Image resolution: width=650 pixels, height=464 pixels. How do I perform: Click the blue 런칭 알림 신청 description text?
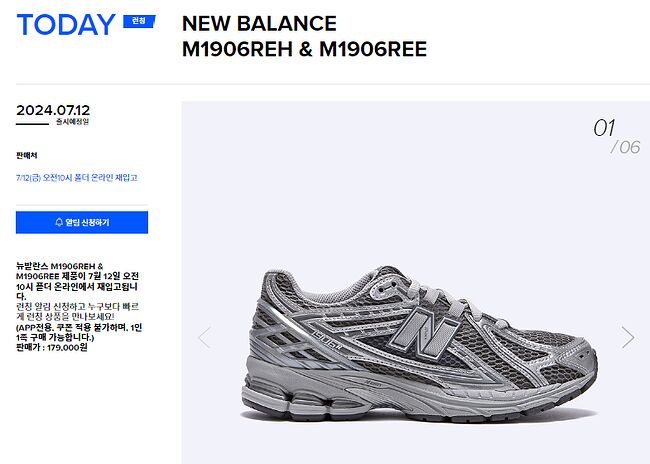pos(78,312)
